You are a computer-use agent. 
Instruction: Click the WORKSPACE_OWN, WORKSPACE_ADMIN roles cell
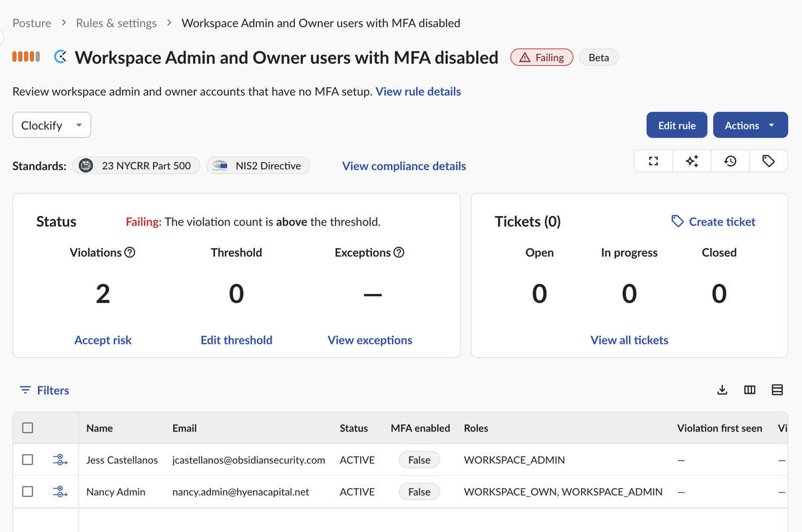563,491
